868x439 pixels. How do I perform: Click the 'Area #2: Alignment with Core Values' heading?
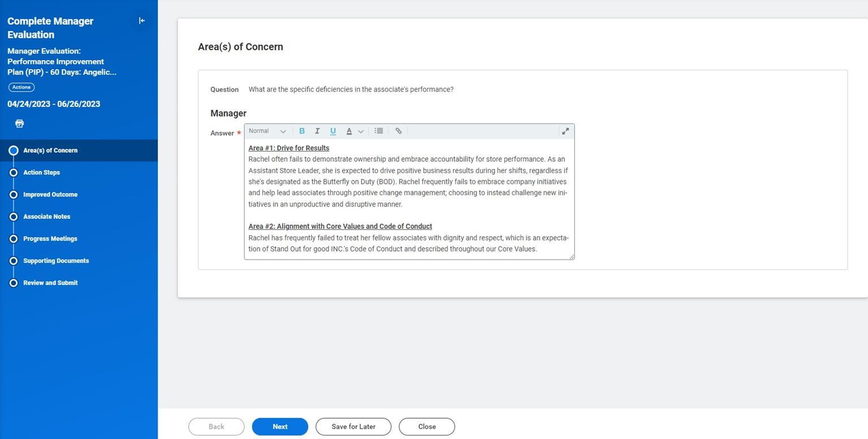click(340, 226)
